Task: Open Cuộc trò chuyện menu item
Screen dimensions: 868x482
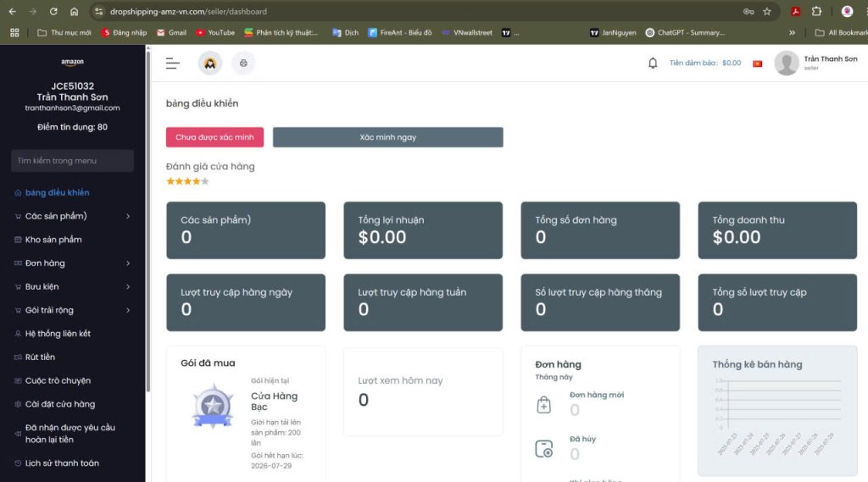Action: pos(58,380)
